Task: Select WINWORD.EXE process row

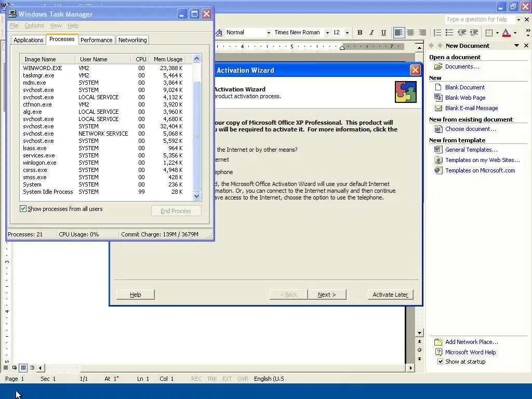Action: [x=106, y=68]
